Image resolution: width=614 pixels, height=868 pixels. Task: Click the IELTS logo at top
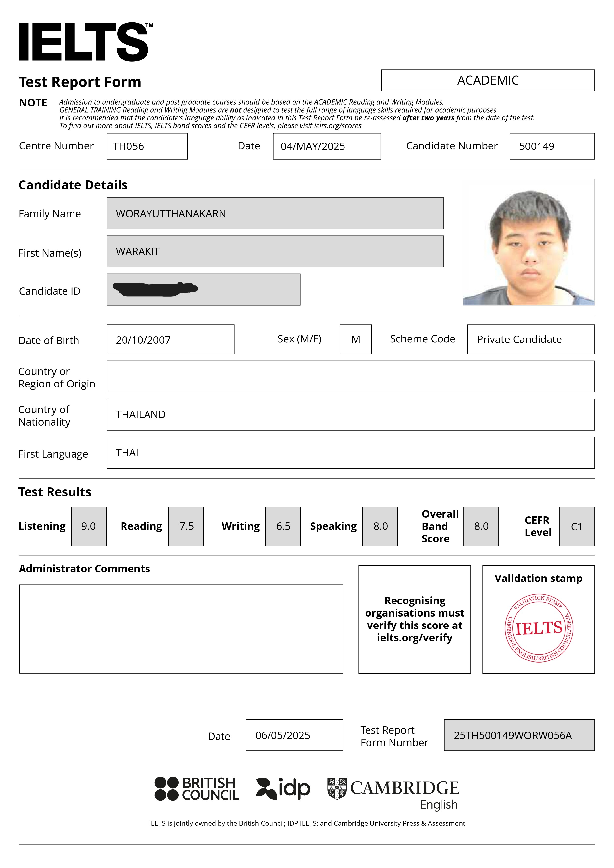coord(86,42)
